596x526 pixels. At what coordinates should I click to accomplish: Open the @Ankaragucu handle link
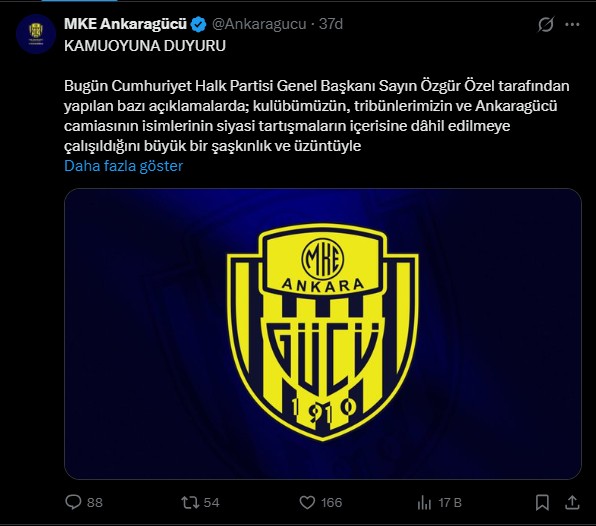click(259, 24)
